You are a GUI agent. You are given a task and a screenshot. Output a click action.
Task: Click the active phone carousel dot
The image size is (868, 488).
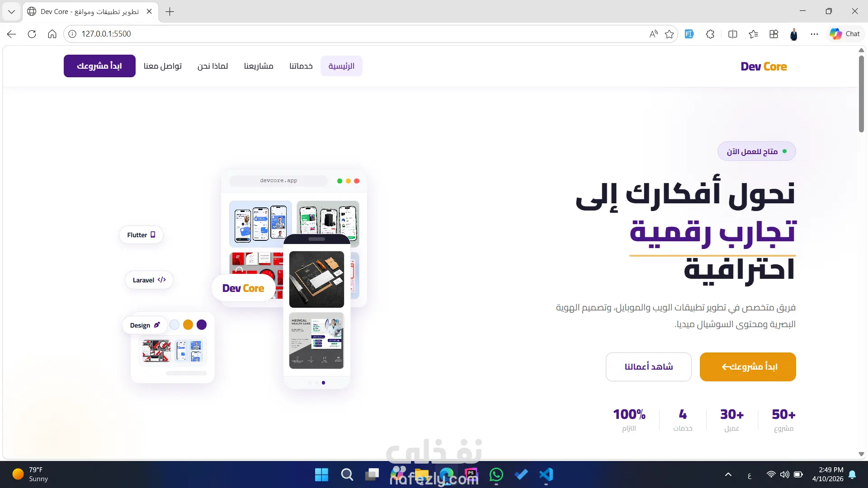323,383
